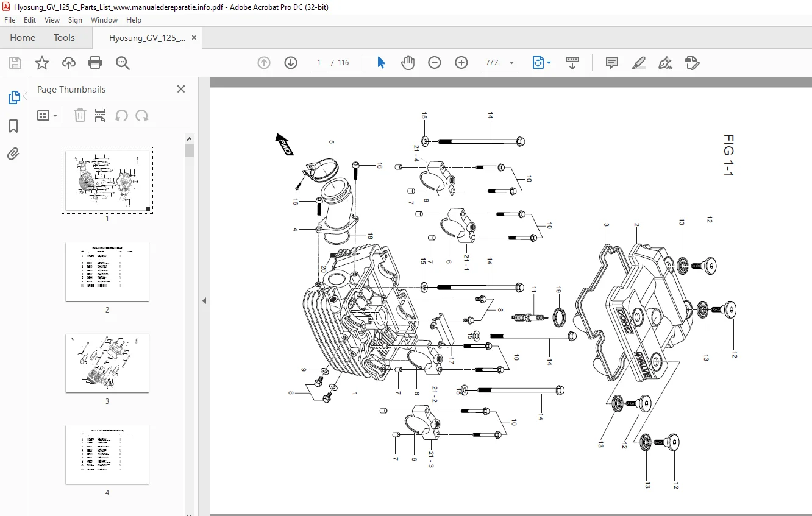Select page 2 thumbnail
Image resolution: width=812 pixels, height=516 pixels.
pos(107,272)
